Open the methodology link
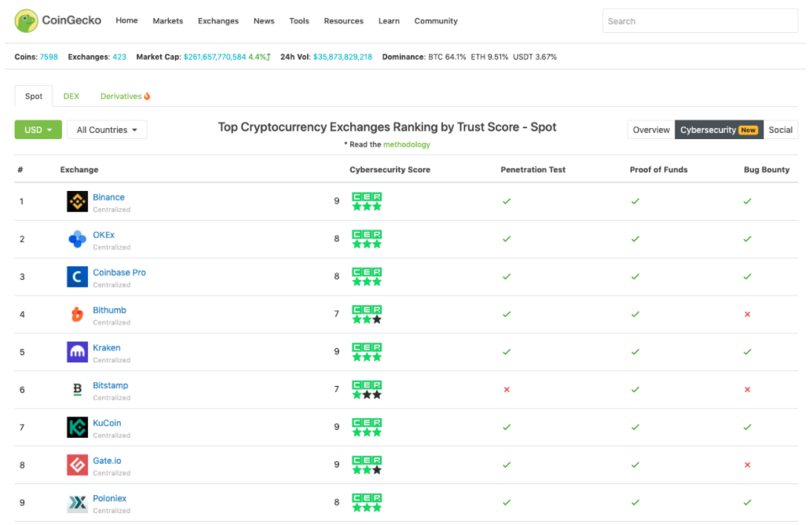The height and width of the screenshot is (525, 812). click(407, 144)
